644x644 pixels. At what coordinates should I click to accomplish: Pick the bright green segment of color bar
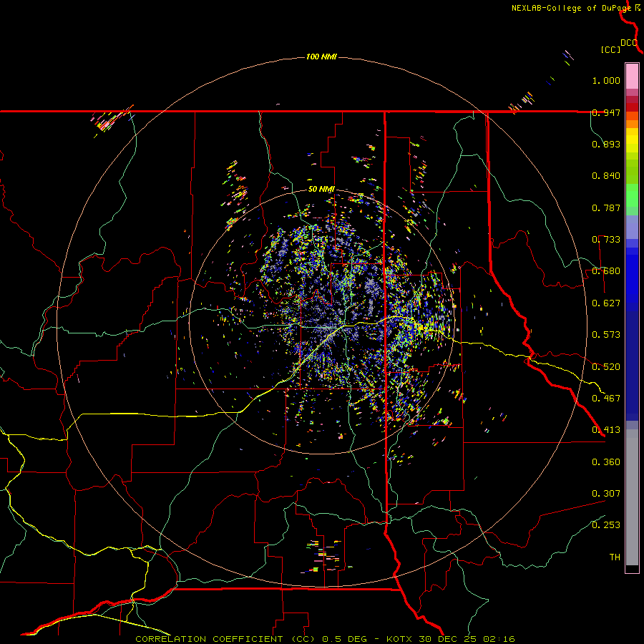pyautogui.click(x=632, y=195)
